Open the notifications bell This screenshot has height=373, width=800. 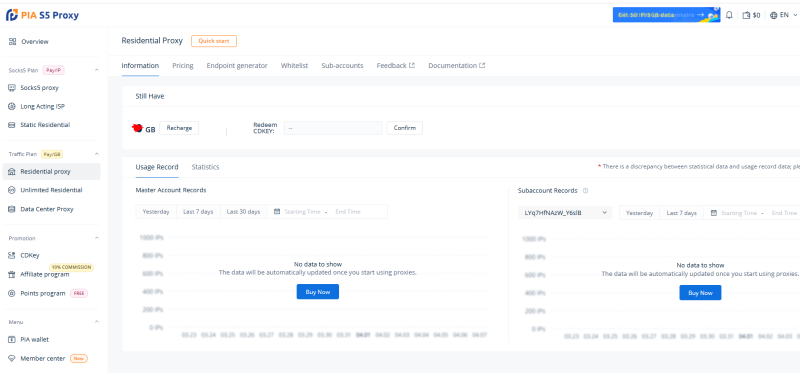(729, 15)
